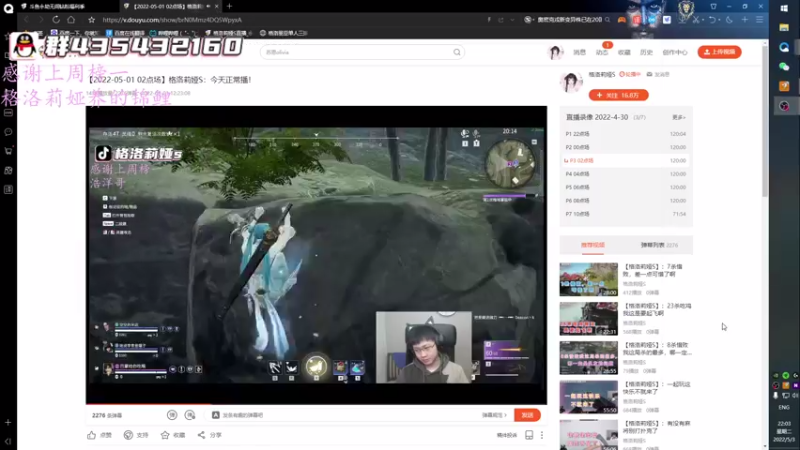Click the search magnifier in Douyu search box
The image size is (800, 450).
tap(457, 52)
